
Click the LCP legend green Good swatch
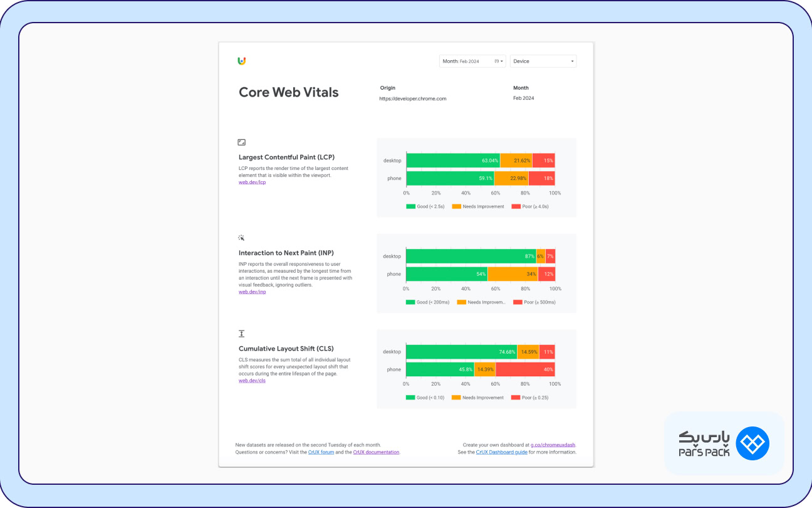(410, 206)
